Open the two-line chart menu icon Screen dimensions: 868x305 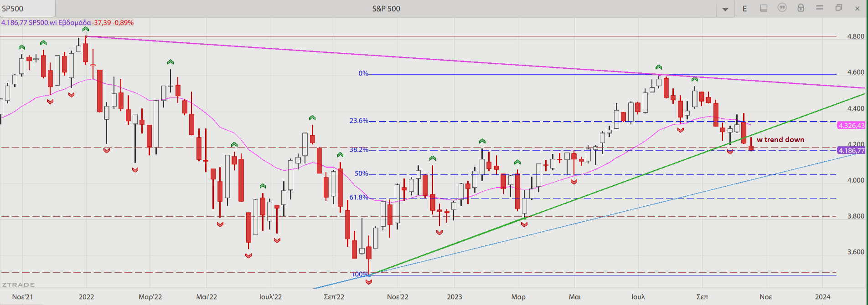tap(820, 8)
